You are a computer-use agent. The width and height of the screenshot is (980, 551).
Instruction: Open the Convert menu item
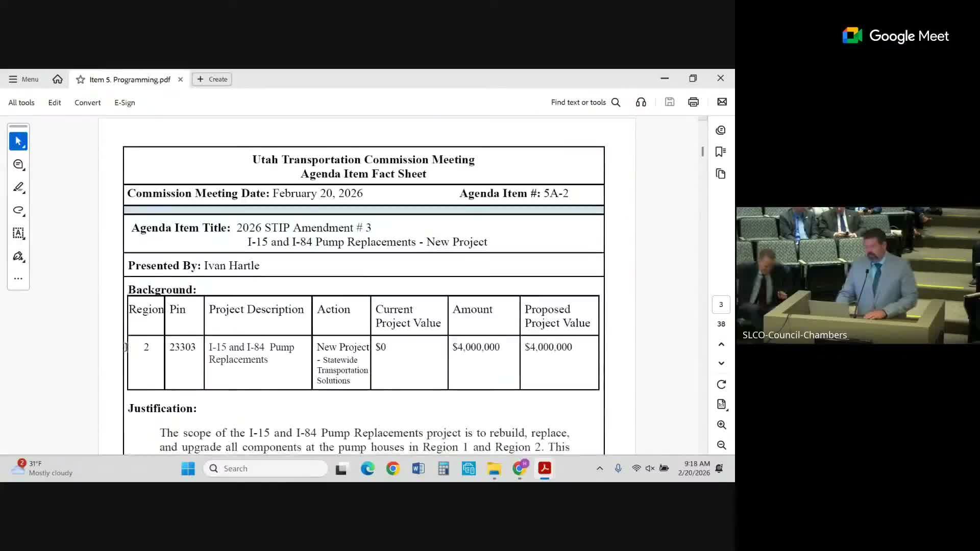(x=87, y=103)
